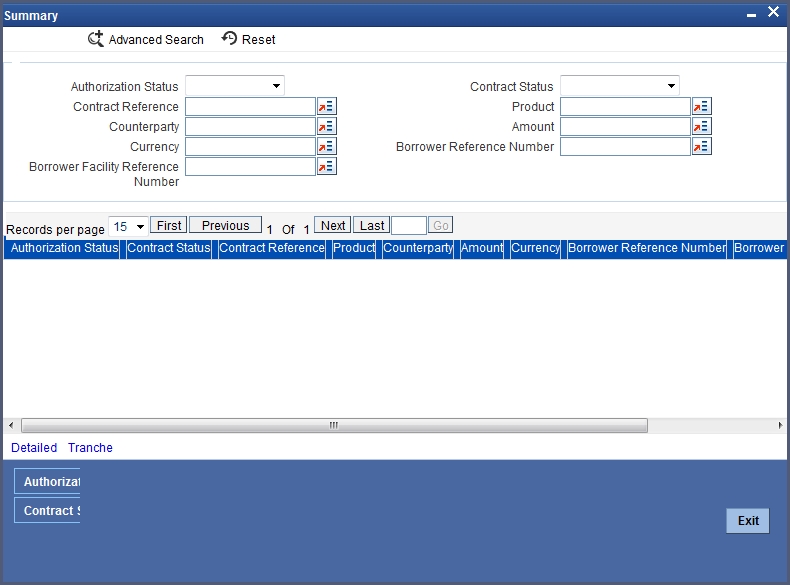Click Borrower Facility Reference Number input field
Screen dimensions: 790x585
(250, 167)
